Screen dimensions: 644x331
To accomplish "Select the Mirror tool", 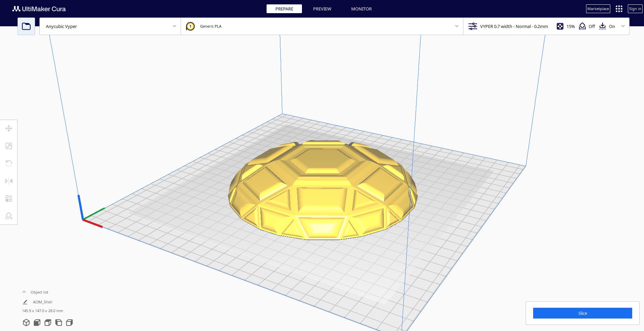I will pyautogui.click(x=9, y=181).
